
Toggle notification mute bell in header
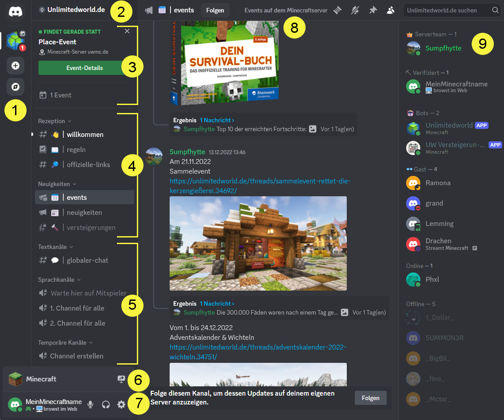[355, 10]
